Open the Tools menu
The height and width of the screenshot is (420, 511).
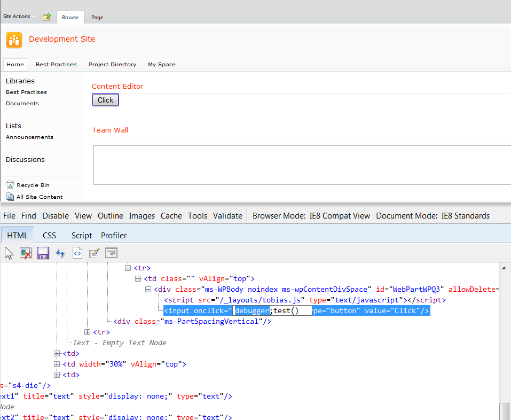pyautogui.click(x=198, y=215)
